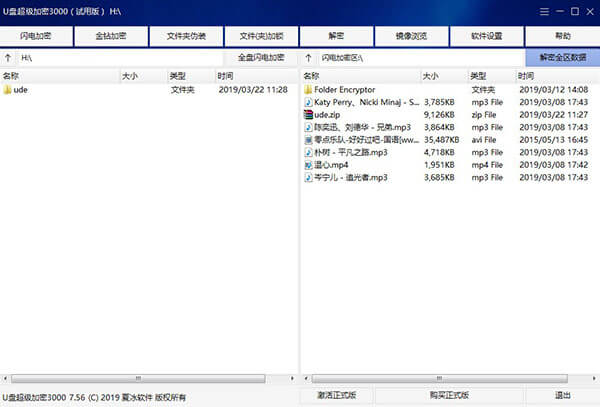
Task: Select the 温心.mp4 file name
Action: (x=331, y=165)
